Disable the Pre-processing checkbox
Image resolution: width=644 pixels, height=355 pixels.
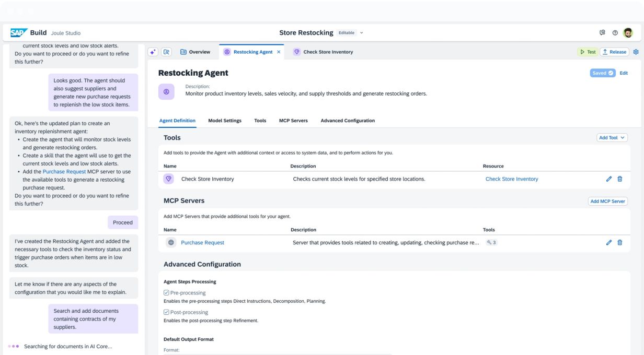coord(167,293)
